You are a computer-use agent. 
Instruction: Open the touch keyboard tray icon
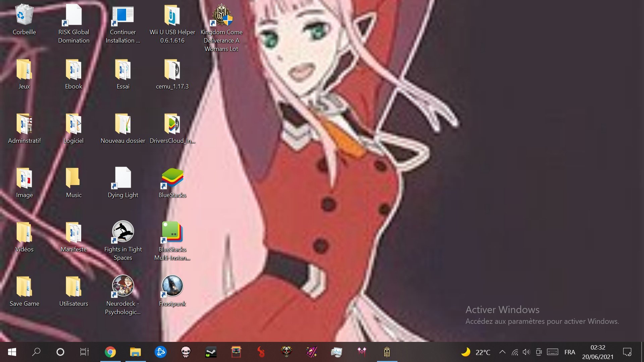552,352
